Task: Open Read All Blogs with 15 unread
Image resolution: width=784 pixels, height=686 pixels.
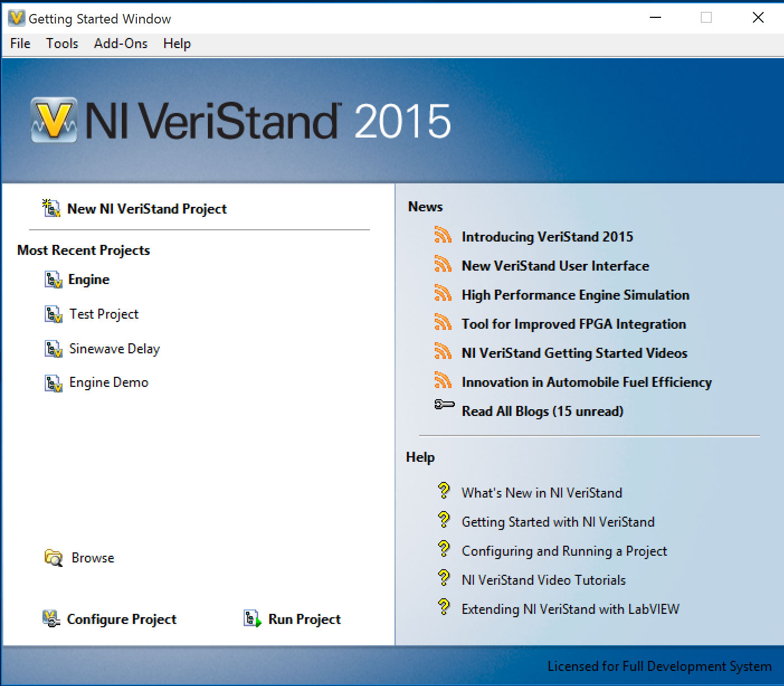Action: coord(541,411)
